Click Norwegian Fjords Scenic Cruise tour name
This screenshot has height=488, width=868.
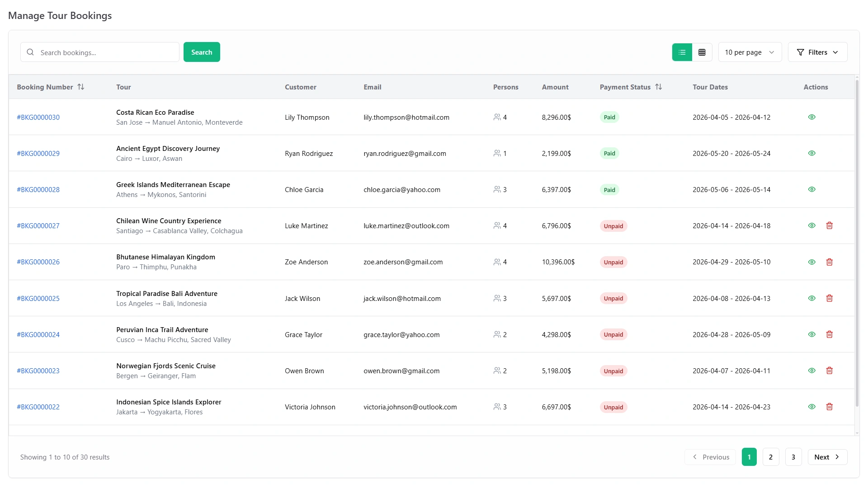166,366
